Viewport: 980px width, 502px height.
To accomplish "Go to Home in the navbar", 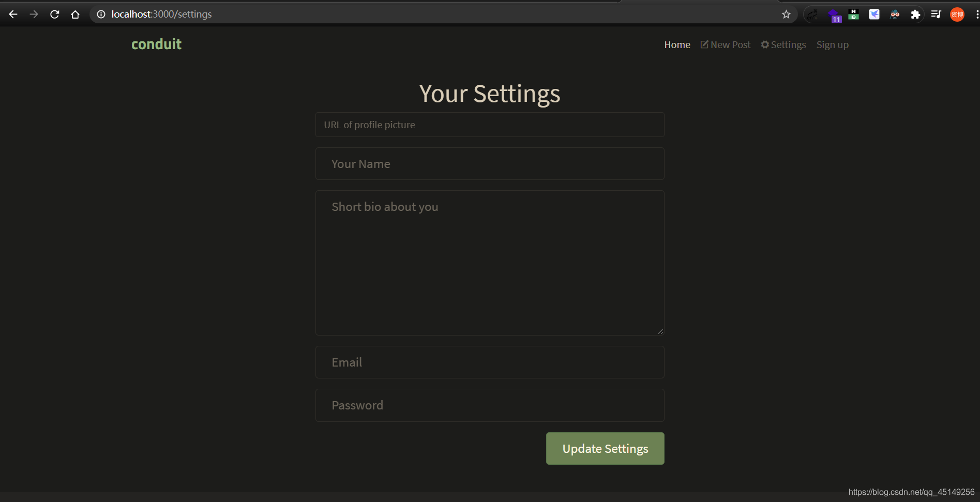I will pyautogui.click(x=677, y=45).
